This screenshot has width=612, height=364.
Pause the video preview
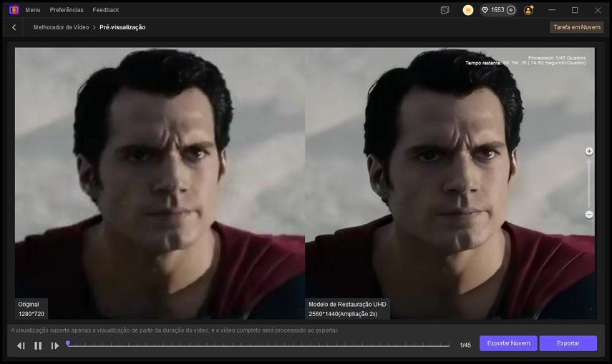pyautogui.click(x=38, y=345)
